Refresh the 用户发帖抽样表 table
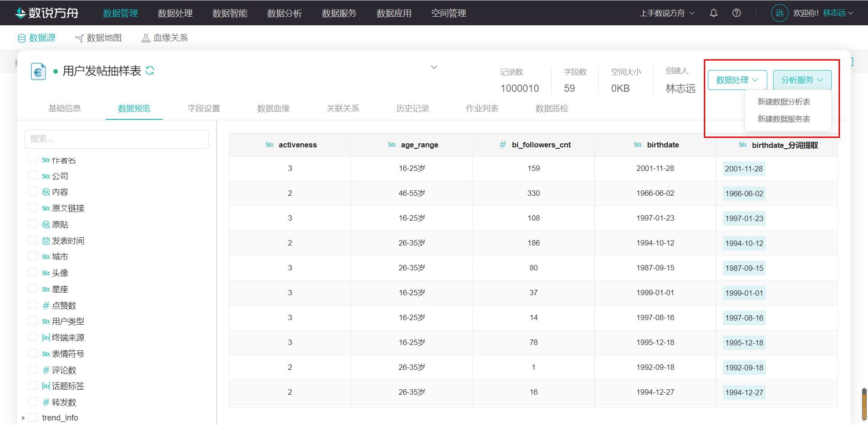Image resolution: width=868 pixels, height=425 pixels. pyautogui.click(x=150, y=71)
